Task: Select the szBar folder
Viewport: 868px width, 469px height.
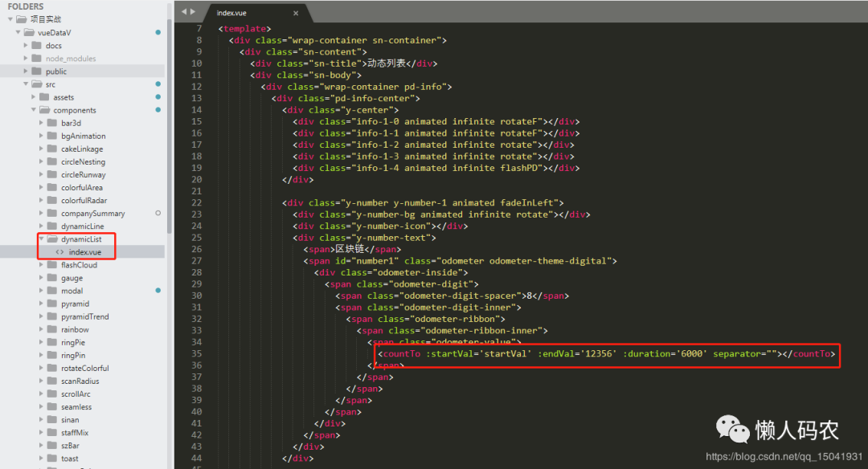Action: (x=70, y=446)
